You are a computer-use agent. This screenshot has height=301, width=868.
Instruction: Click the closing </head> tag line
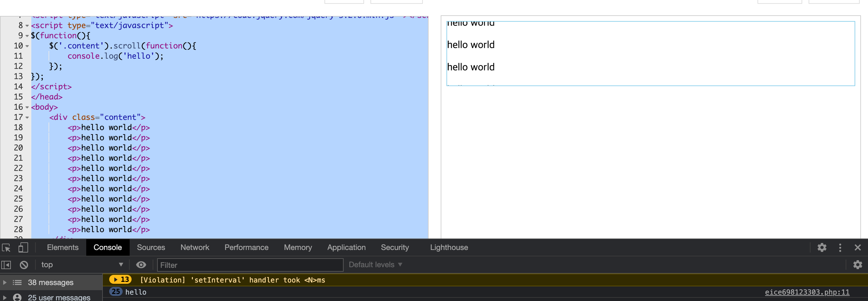click(47, 97)
